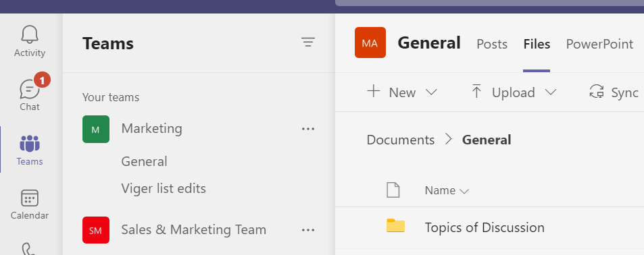Sort files using Name column header
644x255 pixels.
447,191
